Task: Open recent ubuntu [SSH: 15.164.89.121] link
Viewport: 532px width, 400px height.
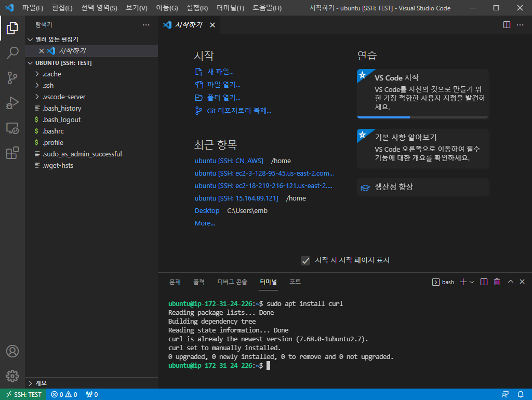Action: (236, 198)
